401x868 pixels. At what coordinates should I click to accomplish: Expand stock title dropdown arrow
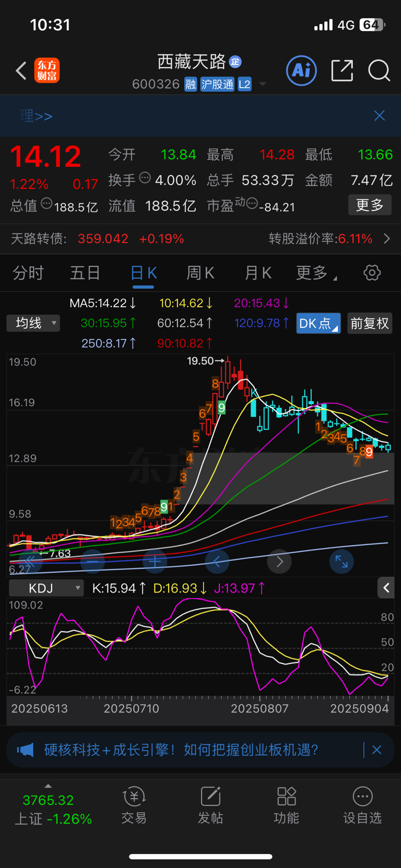(x=263, y=84)
